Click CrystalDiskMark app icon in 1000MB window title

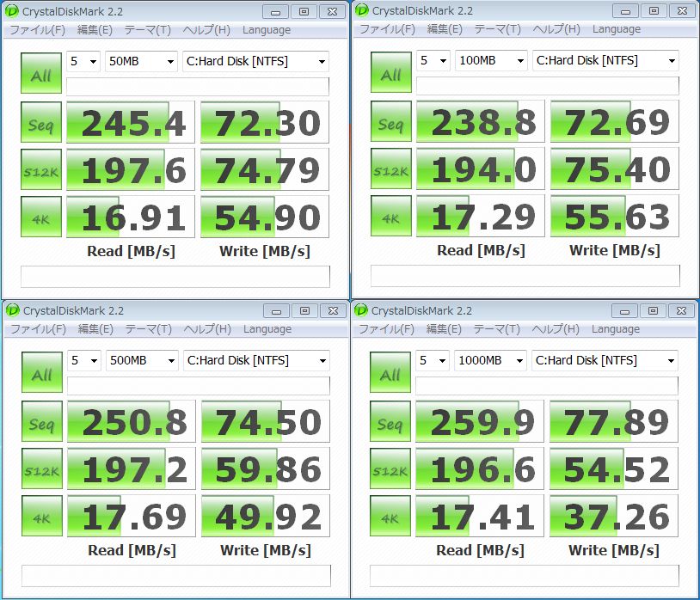click(x=361, y=310)
